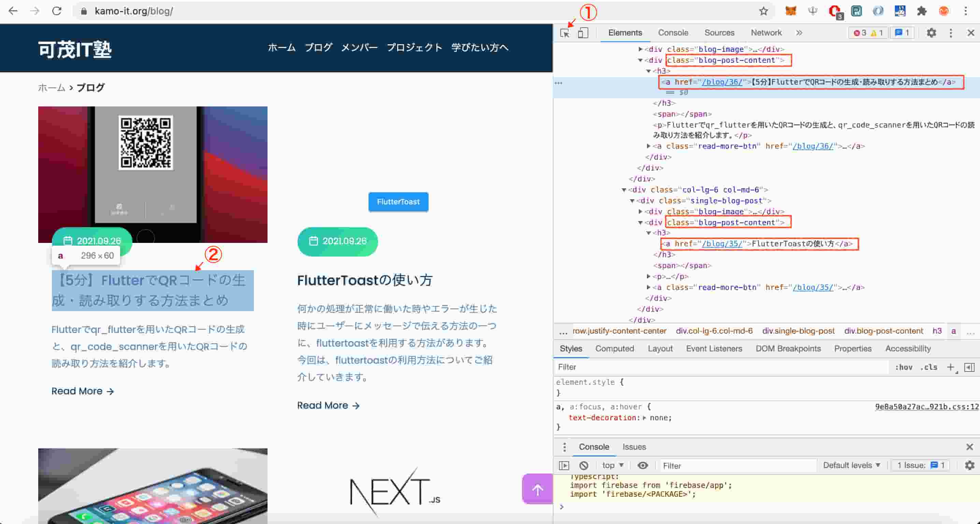Open the FlutterToastの使い方 post title
The image size is (980, 524).
pos(364,280)
